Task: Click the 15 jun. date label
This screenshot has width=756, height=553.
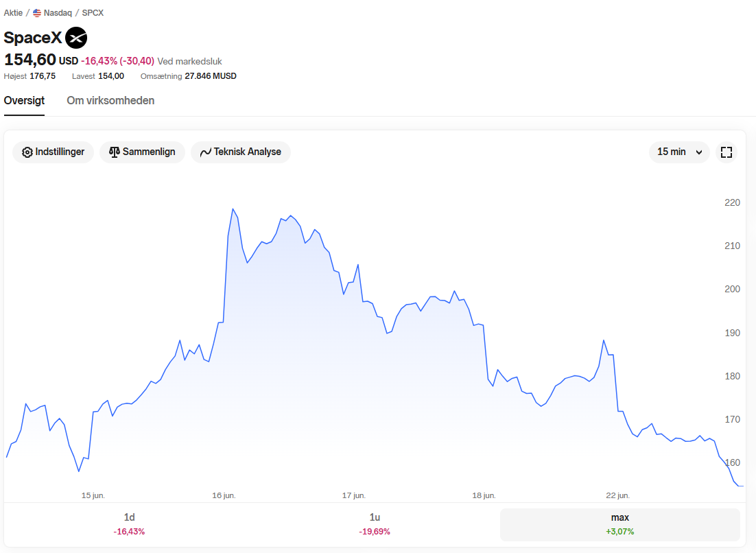Action: click(x=93, y=495)
